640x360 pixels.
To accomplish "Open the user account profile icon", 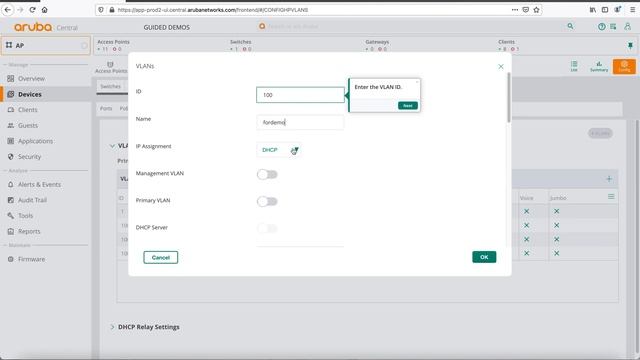I will coord(627,27).
